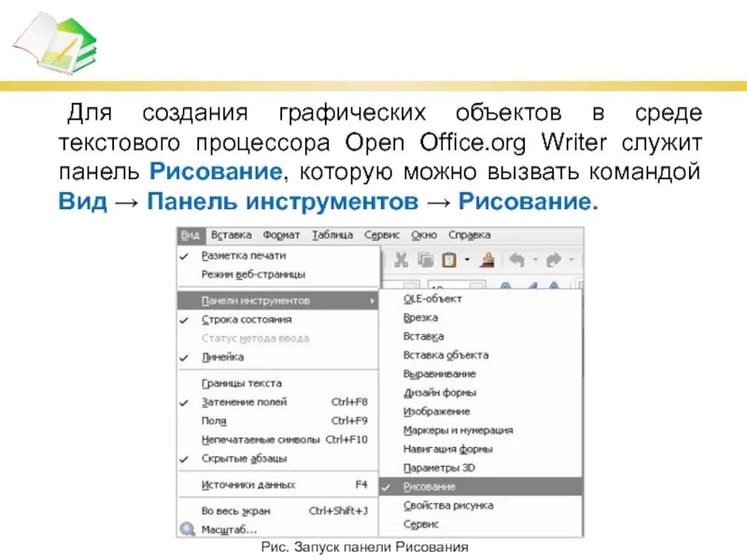Click Источники данных entry
The height and width of the screenshot is (560, 747).
[278, 484]
